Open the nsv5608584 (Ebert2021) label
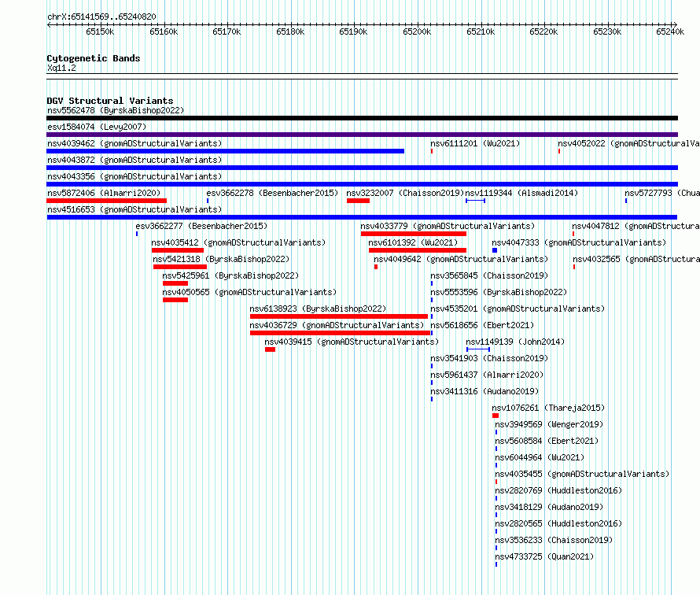Viewport: 700px width, 595px height. pos(547,441)
